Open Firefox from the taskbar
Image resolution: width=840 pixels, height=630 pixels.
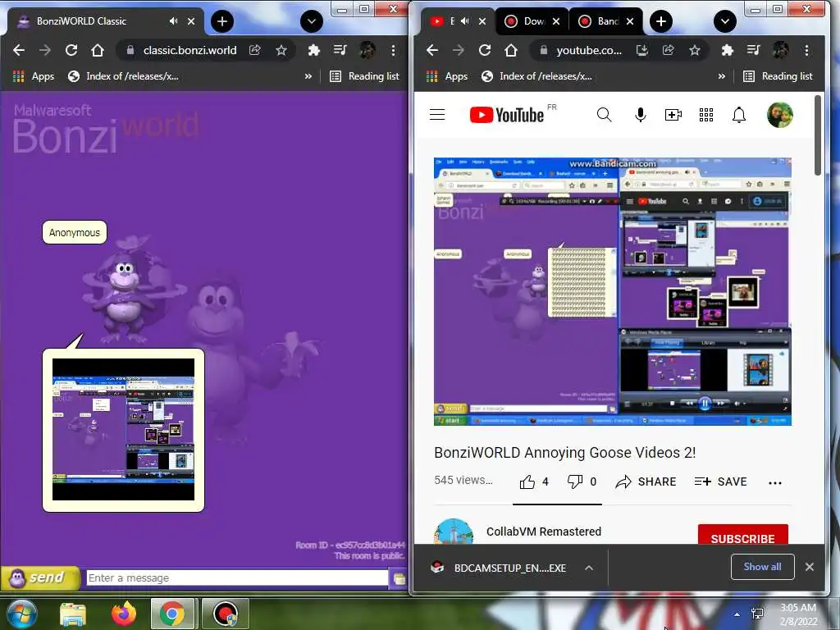(124, 614)
